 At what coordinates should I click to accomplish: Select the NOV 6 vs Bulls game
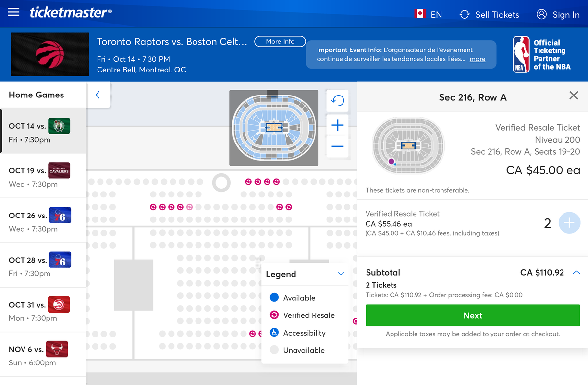[x=43, y=355]
